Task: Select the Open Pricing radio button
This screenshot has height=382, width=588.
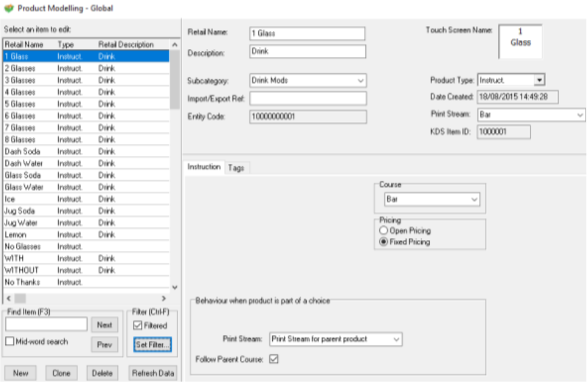Action: [x=383, y=231]
